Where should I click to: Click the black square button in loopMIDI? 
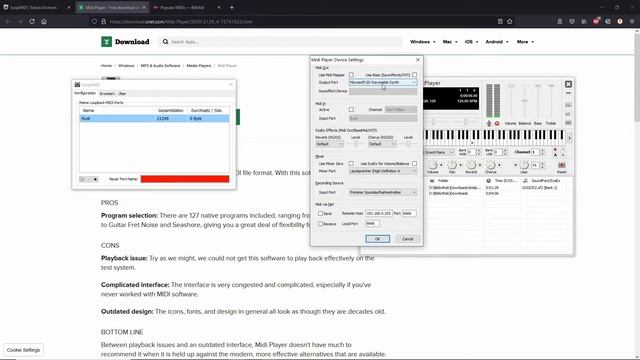pyautogui.click(x=96, y=179)
